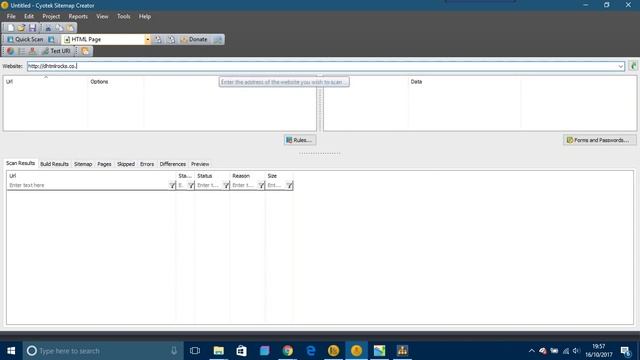Open Task View from the taskbar

(195, 351)
